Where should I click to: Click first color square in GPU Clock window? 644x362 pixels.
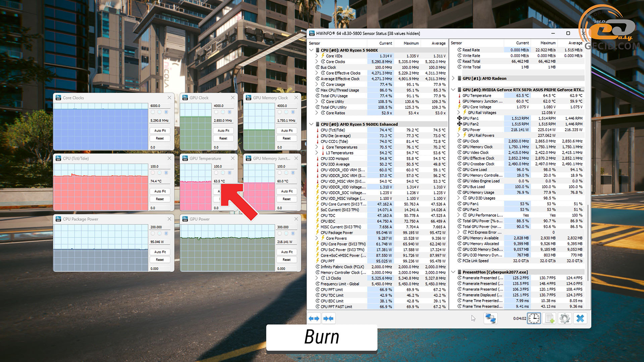point(216,112)
